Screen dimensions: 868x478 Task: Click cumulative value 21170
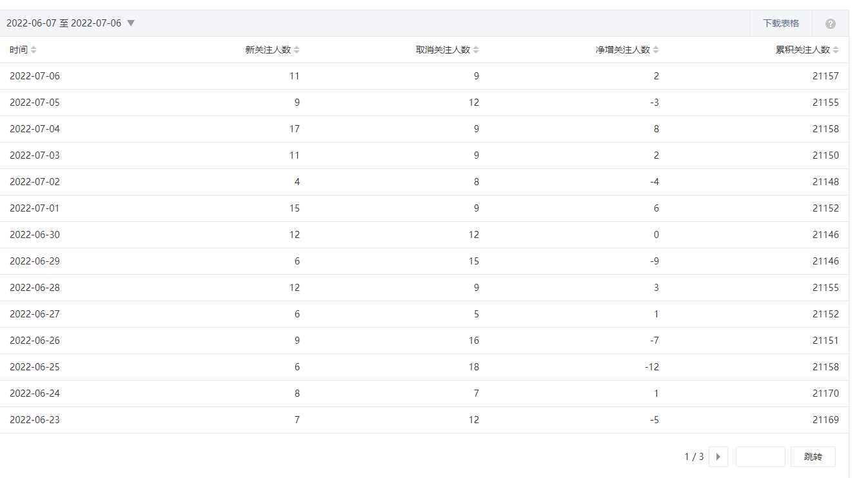[825, 393]
